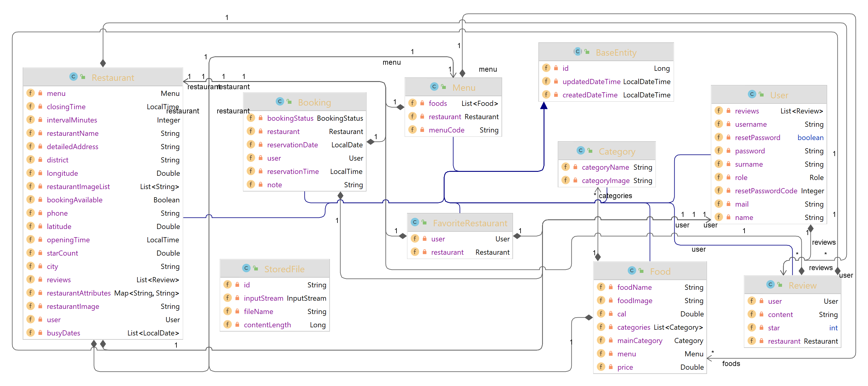Image resolution: width=868 pixels, height=386 pixels.
Task: Click the updatedDateTime field in BaseEntity
Action: 591,81
